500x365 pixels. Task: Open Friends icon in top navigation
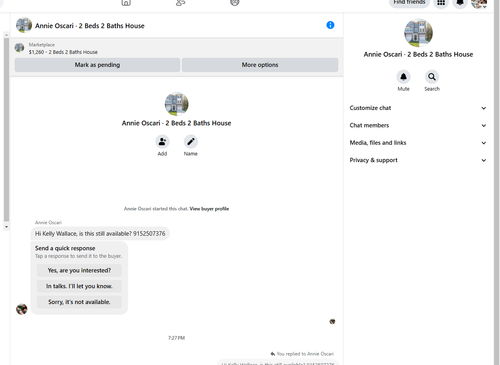coord(180,3)
